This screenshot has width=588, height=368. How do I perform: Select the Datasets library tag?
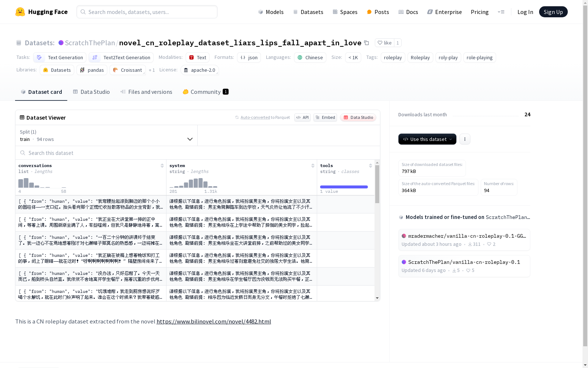57,70
